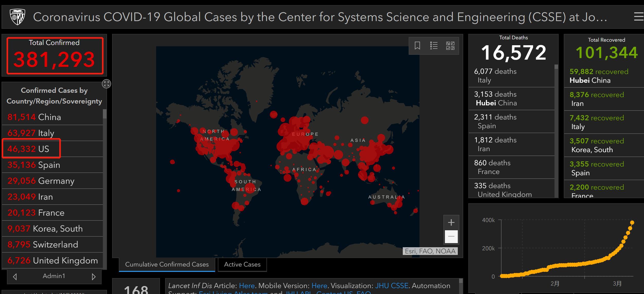
Task: Select 860 deaths France entry
Action: click(512, 167)
